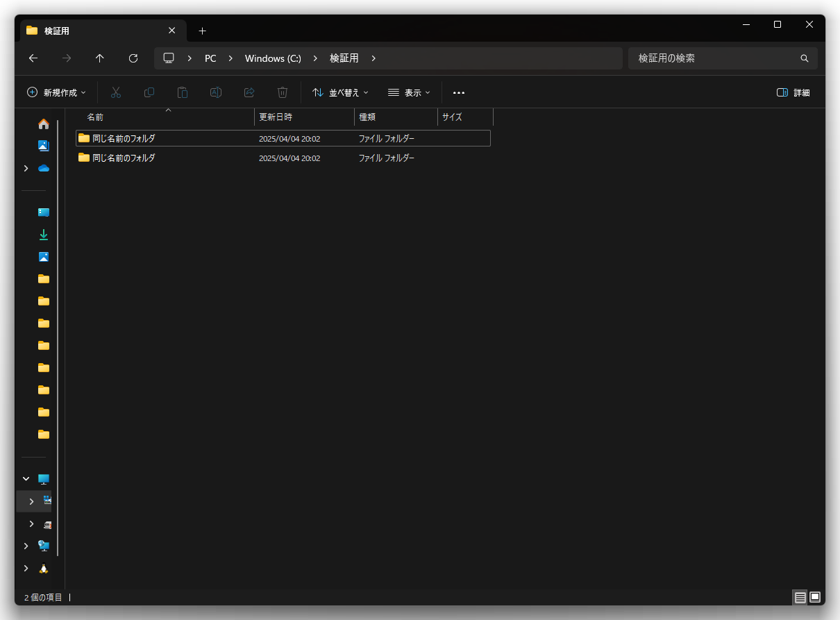Viewport: 840px width, 620px height.
Task: Open Downloads from the sidebar
Action: pyautogui.click(x=44, y=235)
